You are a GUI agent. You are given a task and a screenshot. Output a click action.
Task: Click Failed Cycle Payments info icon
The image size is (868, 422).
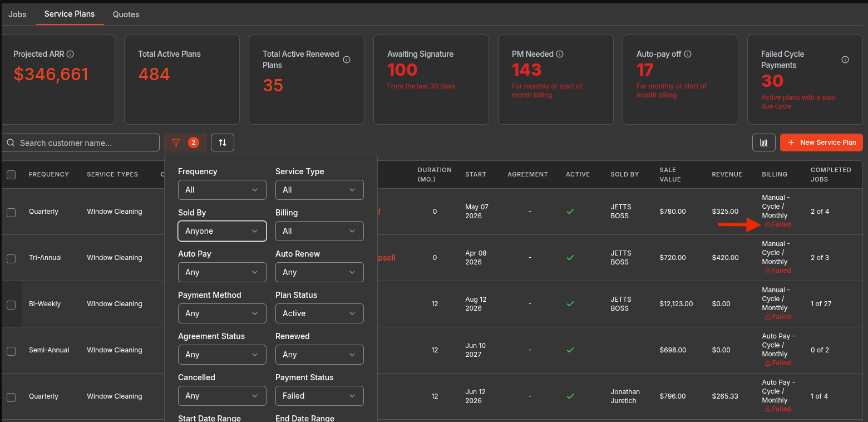[x=845, y=60]
